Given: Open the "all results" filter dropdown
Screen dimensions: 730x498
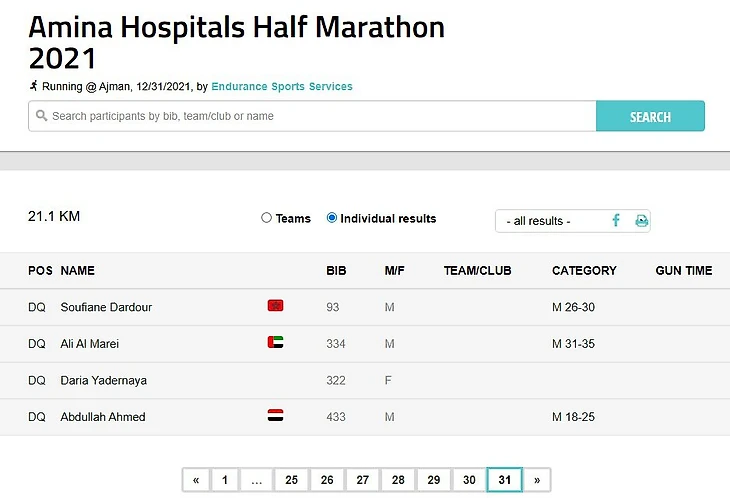Looking at the screenshot, I should coord(548,221).
